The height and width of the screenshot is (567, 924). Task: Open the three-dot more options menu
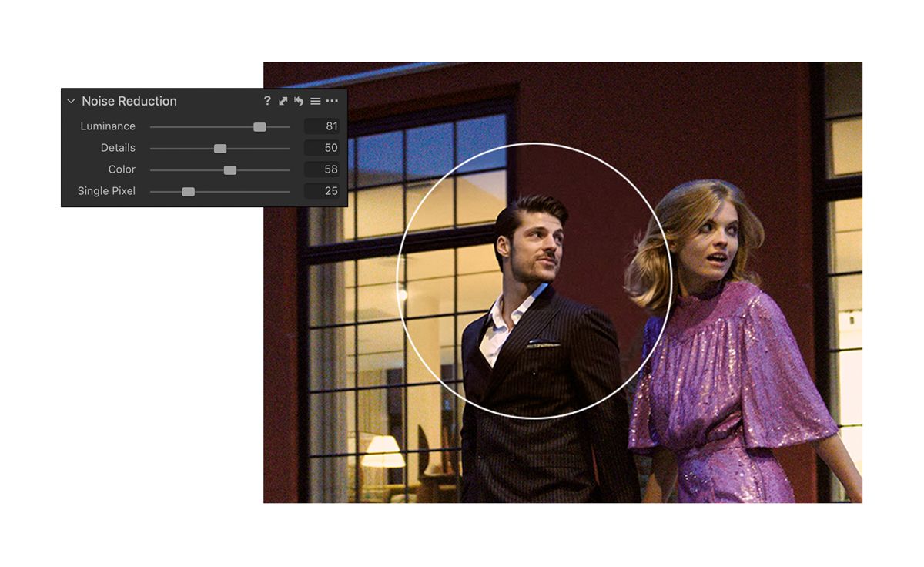click(332, 101)
